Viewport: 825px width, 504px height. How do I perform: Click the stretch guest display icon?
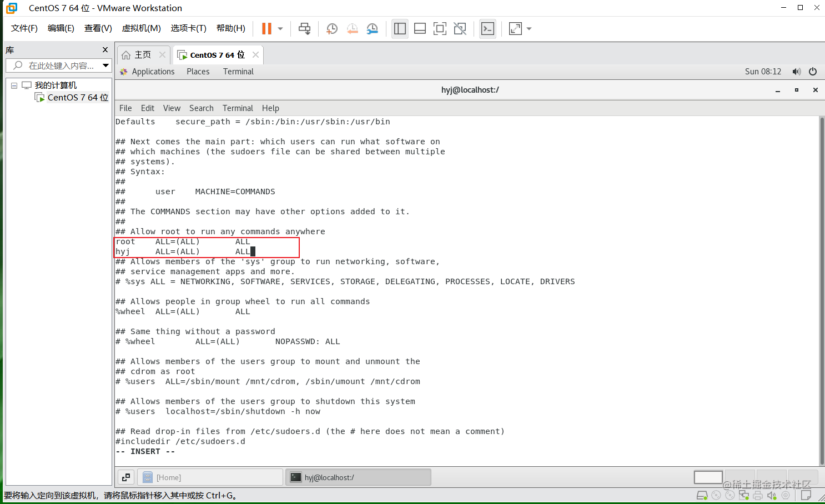click(x=515, y=28)
